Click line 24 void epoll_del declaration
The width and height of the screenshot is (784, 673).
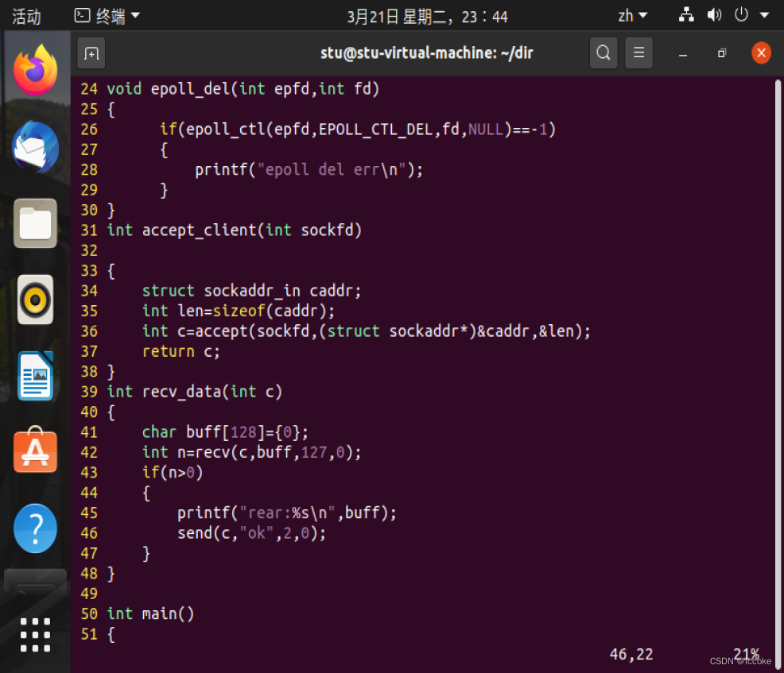click(x=243, y=89)
